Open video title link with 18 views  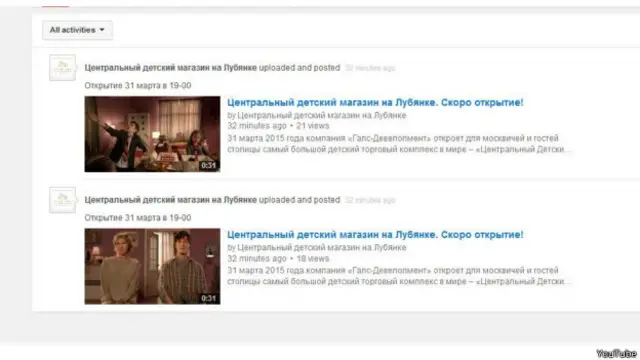[x=375, y=235]
